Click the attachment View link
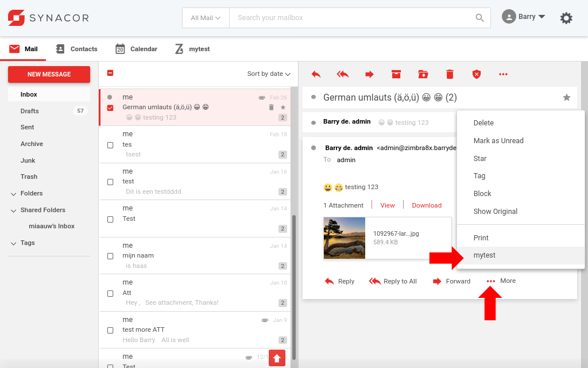Image resolution: width=588 pixels, height=368 pixels. pyautogui.click(x=388, y=205)
